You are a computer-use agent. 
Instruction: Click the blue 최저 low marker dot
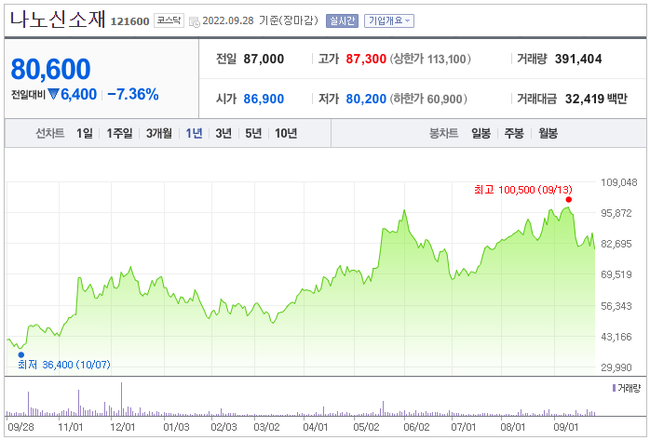(21, 355)
